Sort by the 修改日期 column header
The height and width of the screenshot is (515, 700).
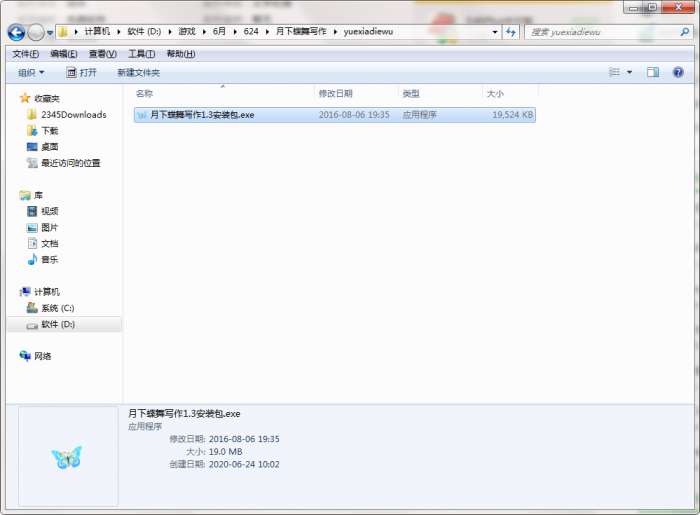tap(335, 94)
